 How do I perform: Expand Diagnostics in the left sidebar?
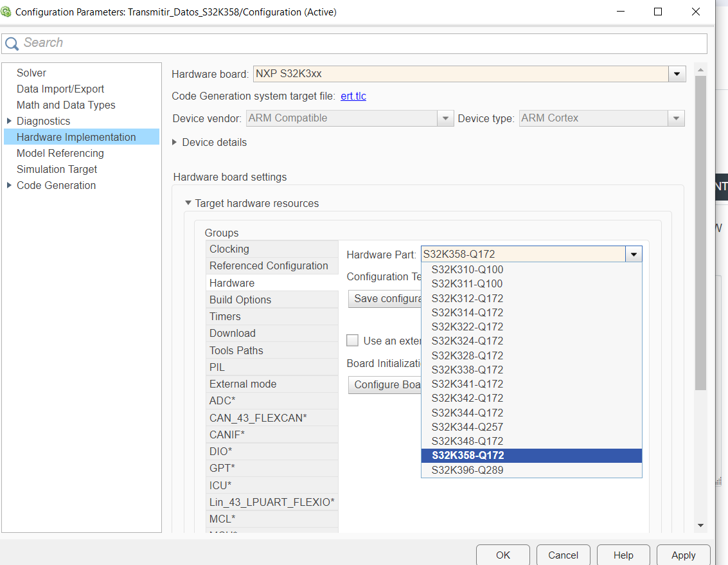8,121
